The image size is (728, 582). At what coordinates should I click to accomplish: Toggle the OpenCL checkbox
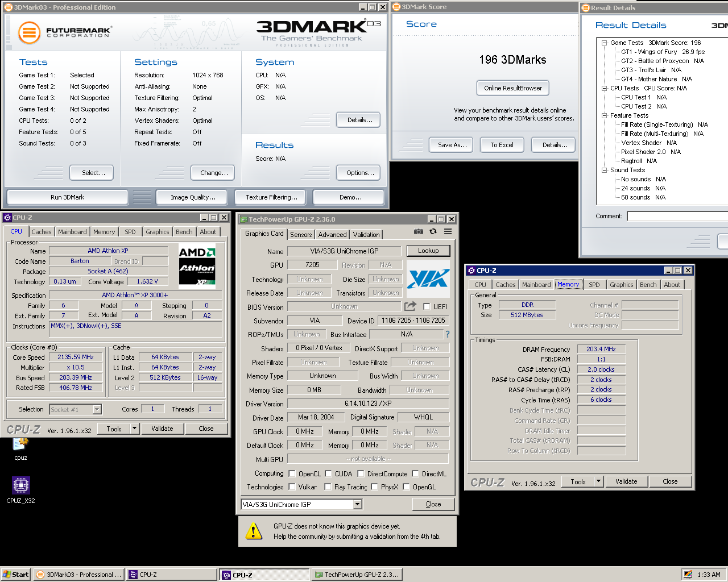pos(292,473)
